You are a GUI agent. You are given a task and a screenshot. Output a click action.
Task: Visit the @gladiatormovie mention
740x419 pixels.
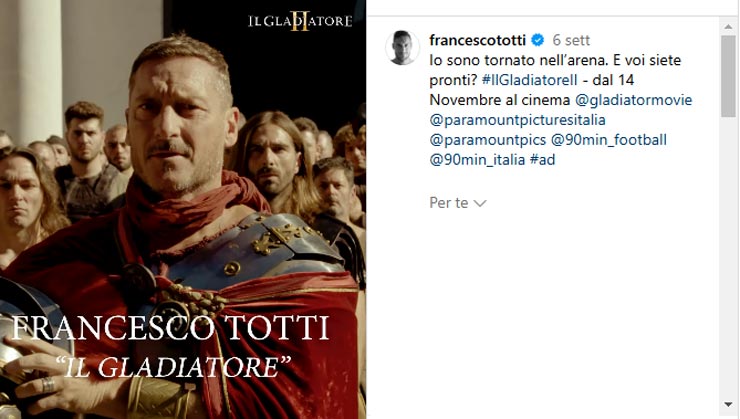tap(633, 100)
